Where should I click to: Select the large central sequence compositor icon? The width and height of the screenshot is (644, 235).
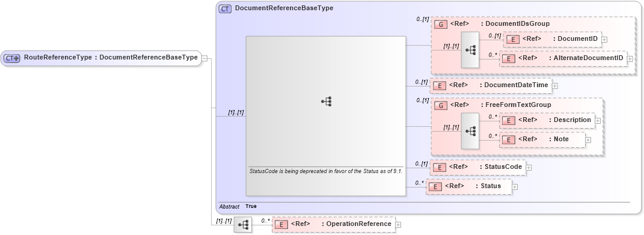tap(326, 102)
